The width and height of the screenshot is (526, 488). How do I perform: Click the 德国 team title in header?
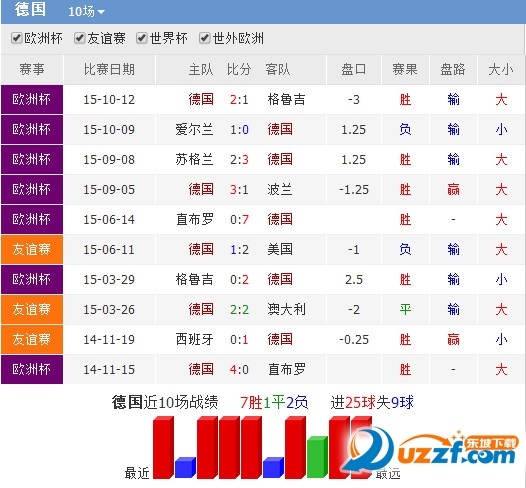30,9
